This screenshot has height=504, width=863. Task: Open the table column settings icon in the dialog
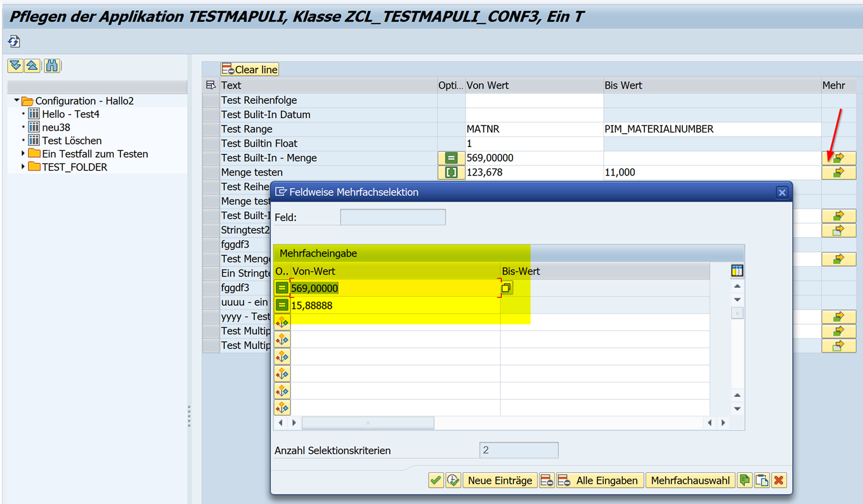tap(737, 271)
